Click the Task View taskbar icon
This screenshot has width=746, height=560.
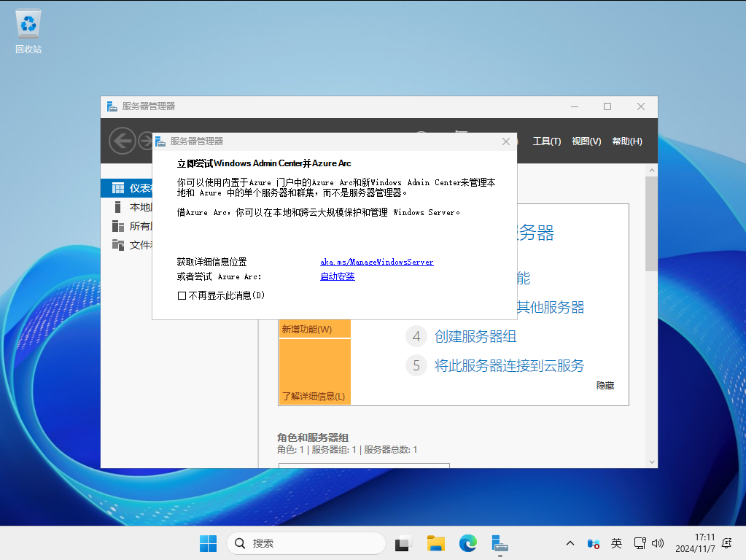[x=404, y=543]
